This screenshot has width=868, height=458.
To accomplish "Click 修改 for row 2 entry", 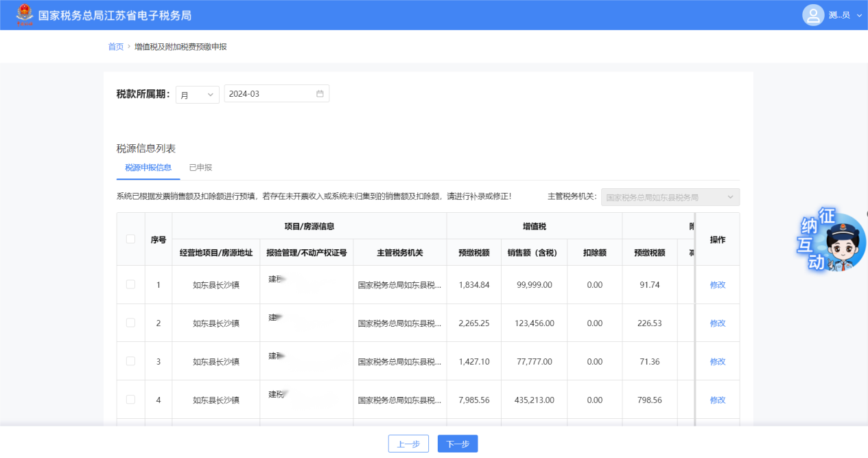I will 718,323.
